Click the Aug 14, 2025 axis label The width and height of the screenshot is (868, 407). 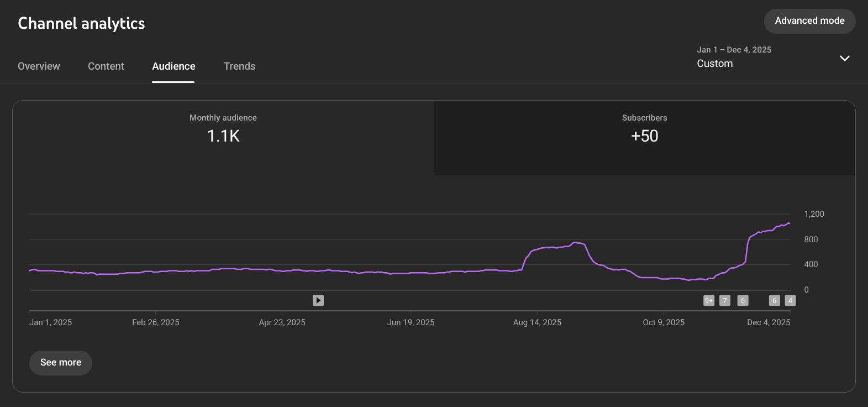(537, 322)
